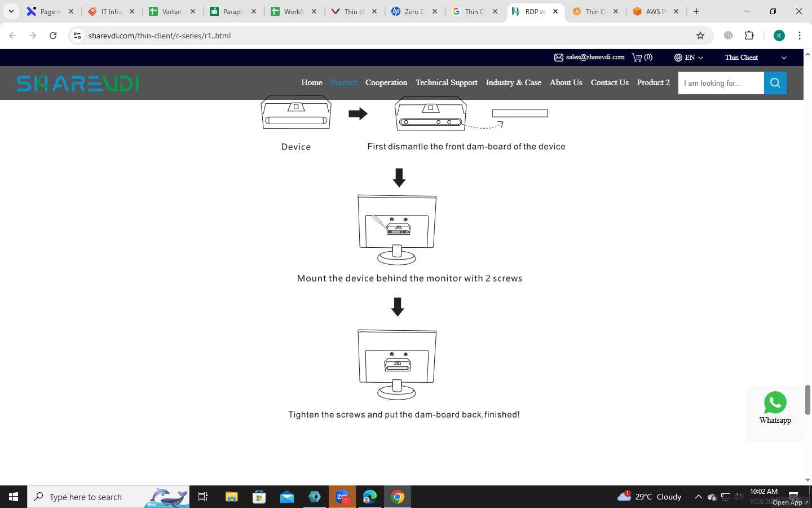Open the Chrome three-dot menu
Screen dimensions: 812x508
[800, 36]
